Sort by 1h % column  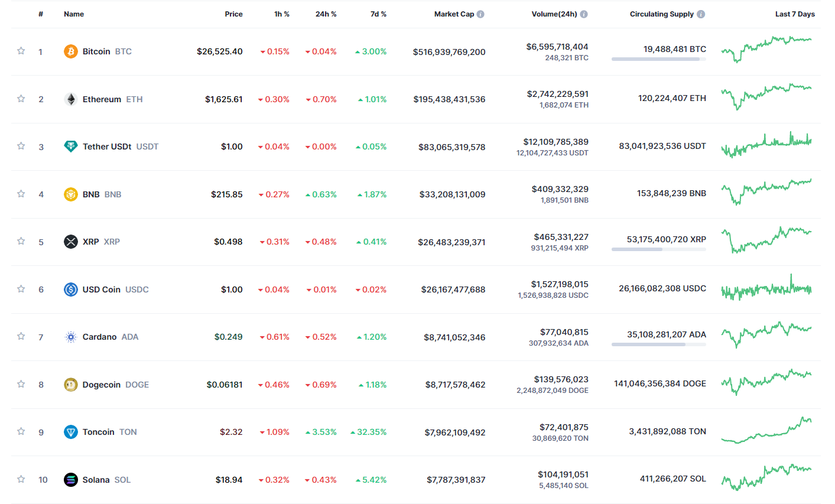[282, 14]
